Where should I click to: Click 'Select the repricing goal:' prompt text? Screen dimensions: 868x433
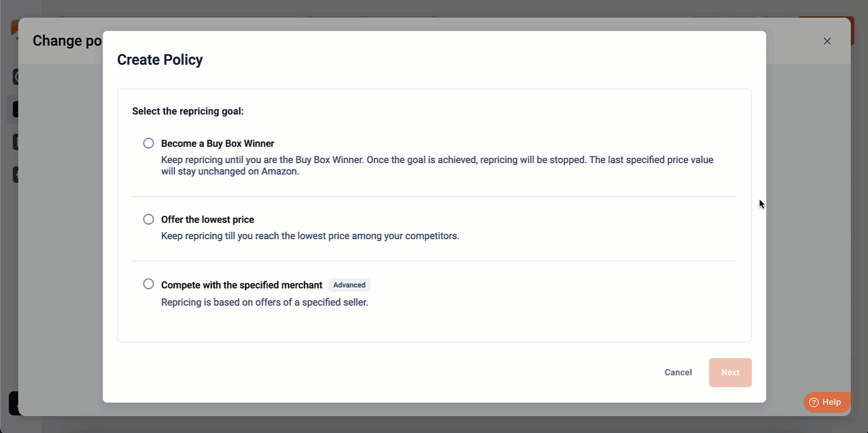tap(188, 111)
